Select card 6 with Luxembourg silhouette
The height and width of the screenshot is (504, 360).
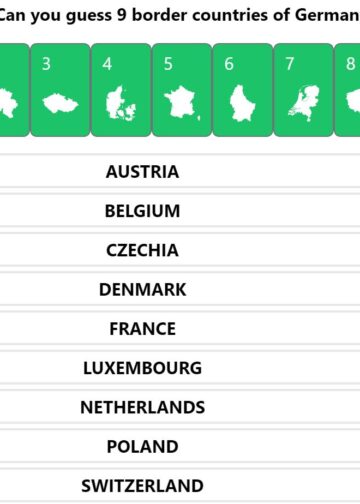click(242, 90)
